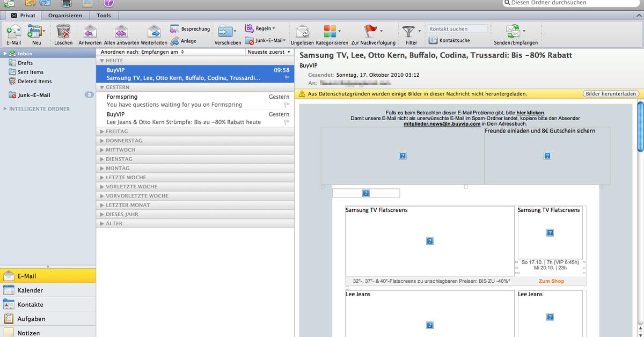
Task: Collapse the ribbon with the chevron
Action: tap(638, 16)
